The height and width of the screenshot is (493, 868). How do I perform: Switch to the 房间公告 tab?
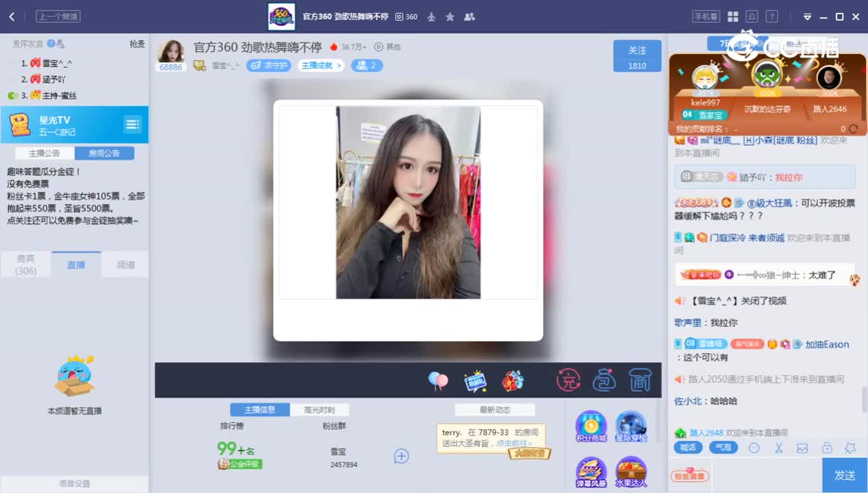pyautogui.click(x=104, y=153)
